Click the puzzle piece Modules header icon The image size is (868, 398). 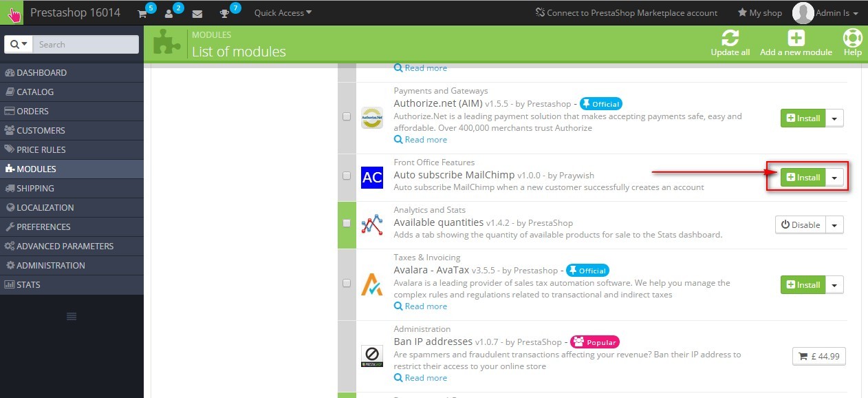tap(168, 43)
